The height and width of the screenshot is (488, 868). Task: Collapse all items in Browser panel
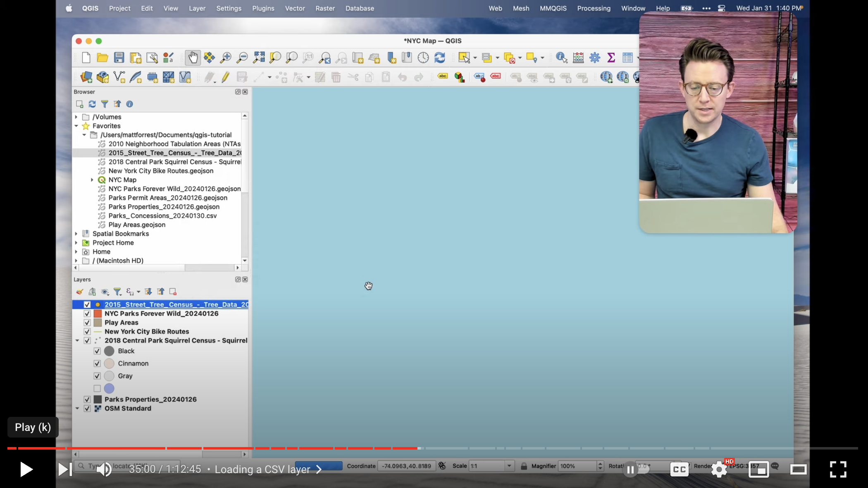coord(117,104)
